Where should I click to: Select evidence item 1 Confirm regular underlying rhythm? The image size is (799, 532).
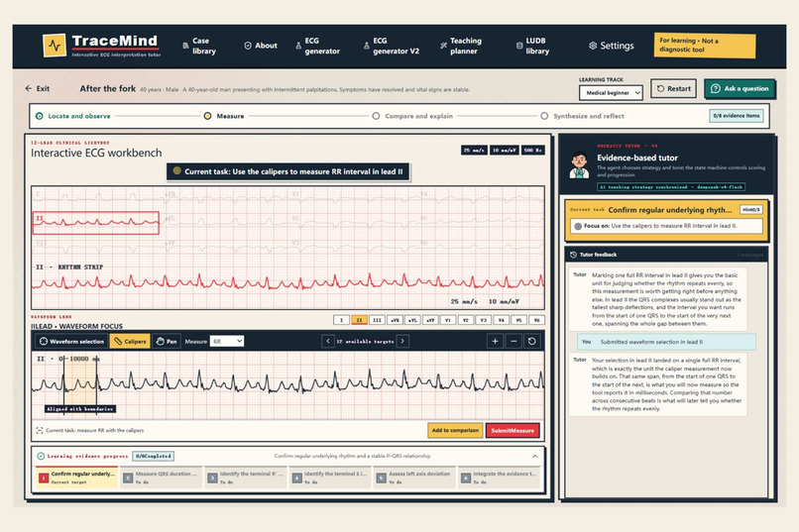(77, 478)
